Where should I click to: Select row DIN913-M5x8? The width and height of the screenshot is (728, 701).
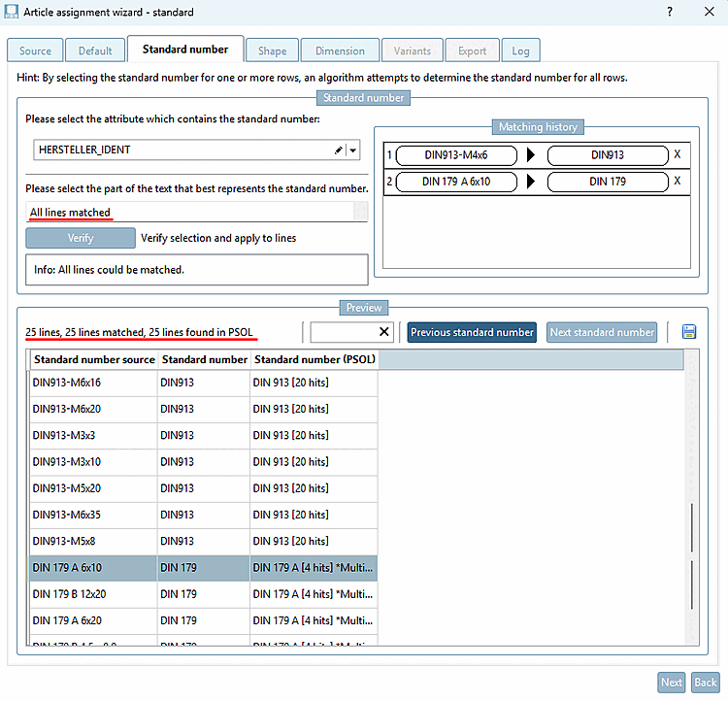pos(204,542)
